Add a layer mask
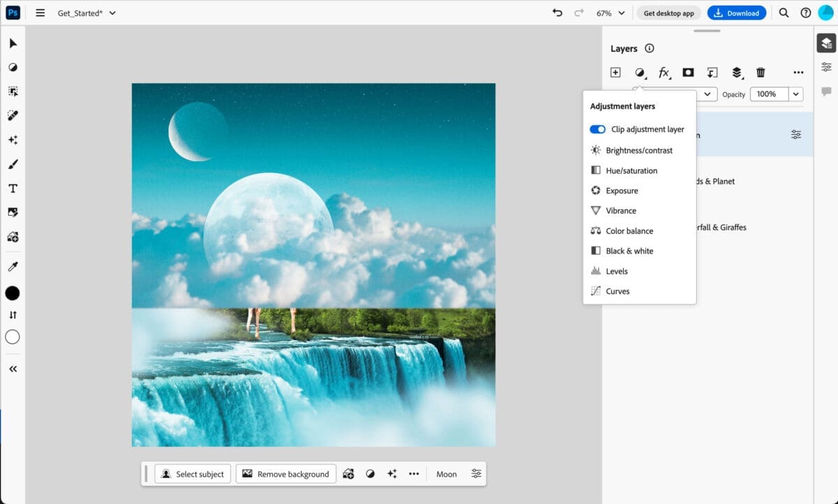Viewport: 838px width, 504px height. pyautogui.click(x=688, y=73)
